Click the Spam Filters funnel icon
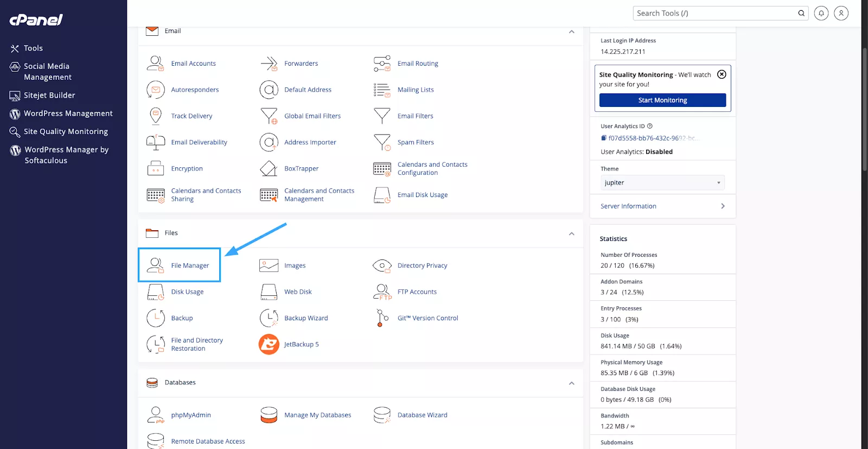Screen dimensions: 868x449 click(x=382, y=142)
